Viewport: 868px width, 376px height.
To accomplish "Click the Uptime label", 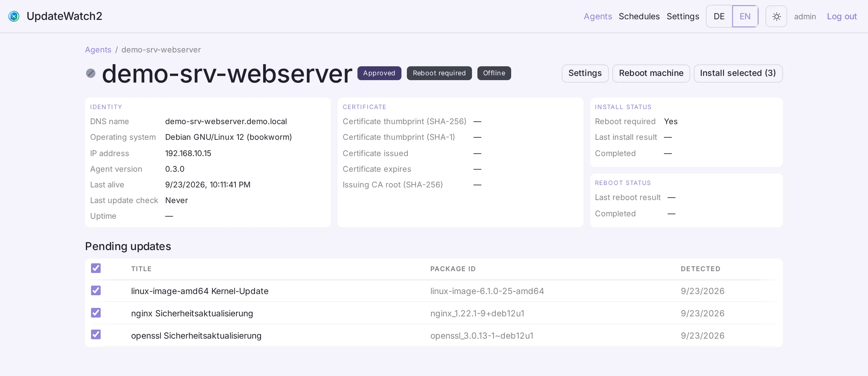I will [x=103, y=216].
